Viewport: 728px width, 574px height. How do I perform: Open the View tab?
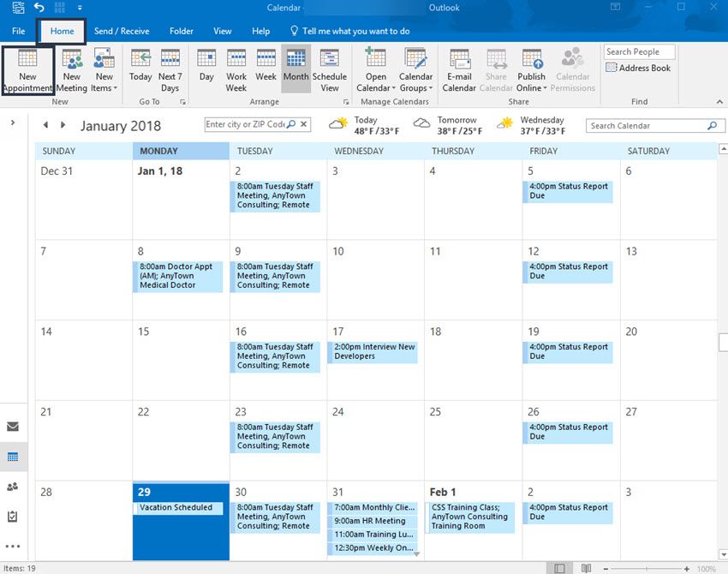(x=223, y=31)
